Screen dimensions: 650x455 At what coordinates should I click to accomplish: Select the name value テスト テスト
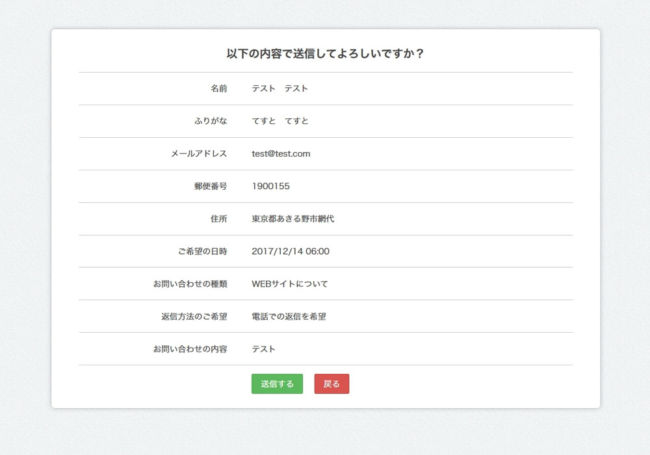[x=280, y=89]
